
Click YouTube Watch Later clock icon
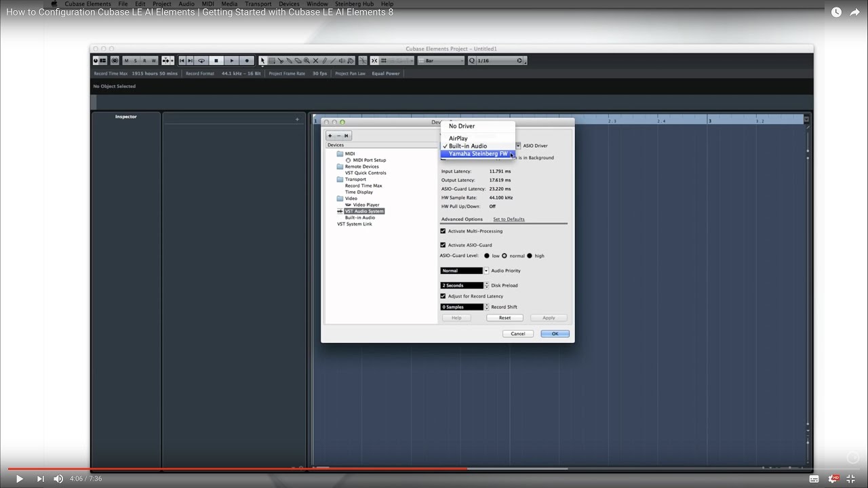click(836, 12)
